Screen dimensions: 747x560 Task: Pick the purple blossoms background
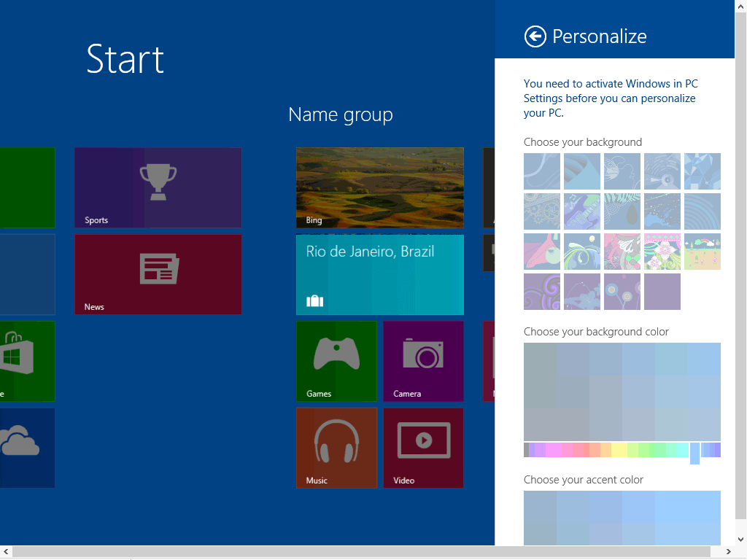tap(581, 292)
